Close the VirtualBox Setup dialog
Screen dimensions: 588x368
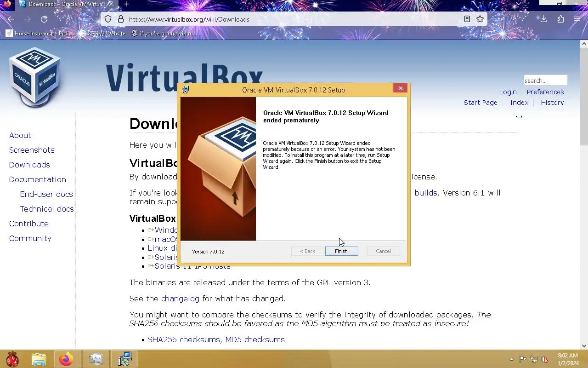point(400,88)
